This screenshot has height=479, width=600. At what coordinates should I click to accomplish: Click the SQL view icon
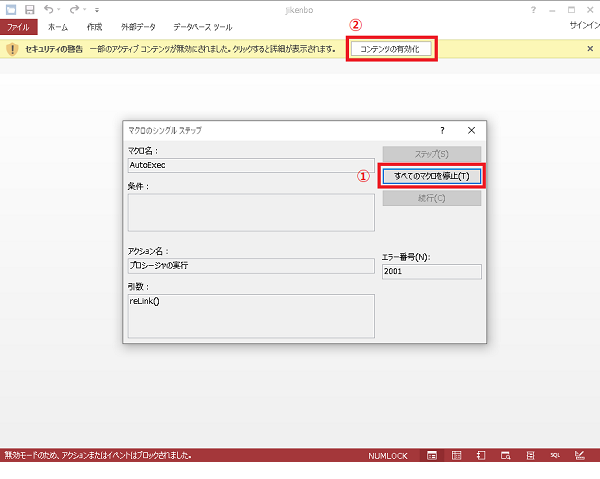[x=555, y=455]
